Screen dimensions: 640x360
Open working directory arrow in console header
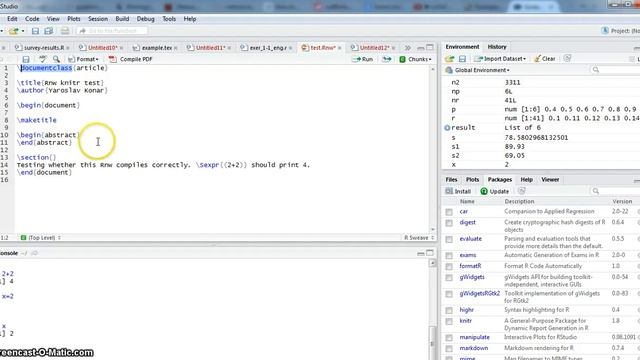pyautogui.click(x=34, y=253)
